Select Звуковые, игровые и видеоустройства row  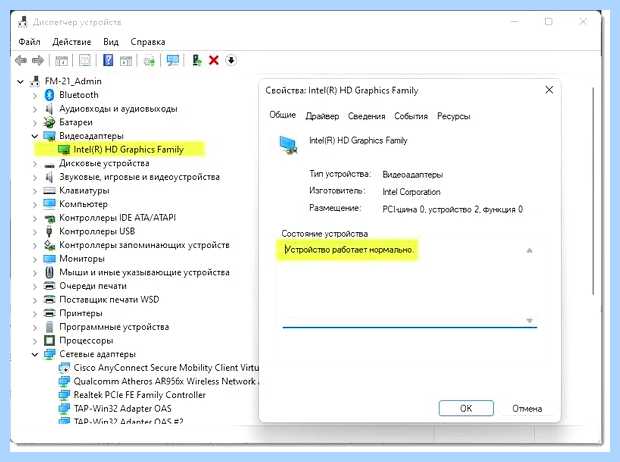[139, 177]
